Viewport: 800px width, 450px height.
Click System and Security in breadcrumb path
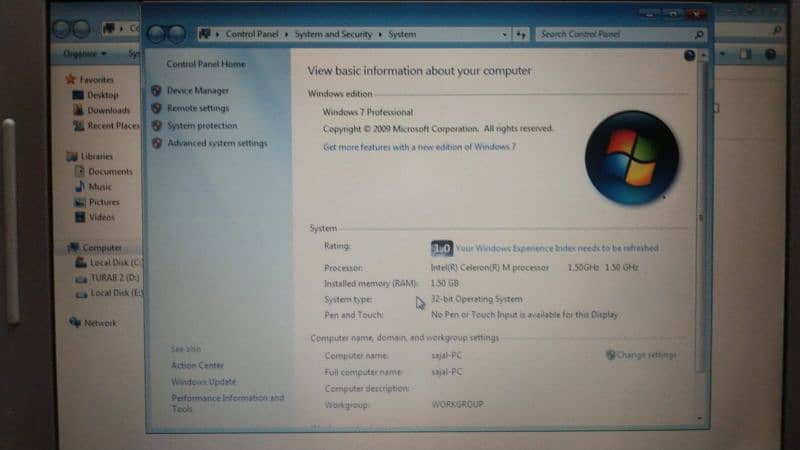coord(333,34)
